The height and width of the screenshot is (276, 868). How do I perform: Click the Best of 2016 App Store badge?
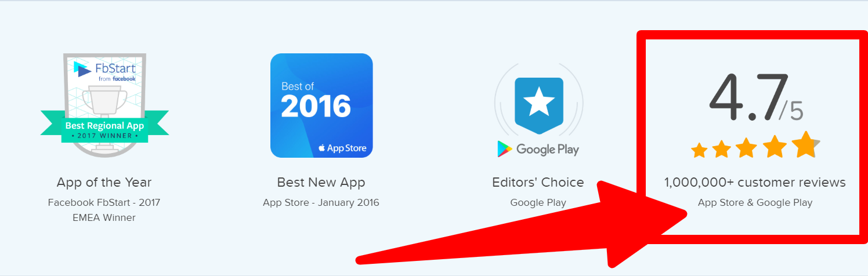321,105
